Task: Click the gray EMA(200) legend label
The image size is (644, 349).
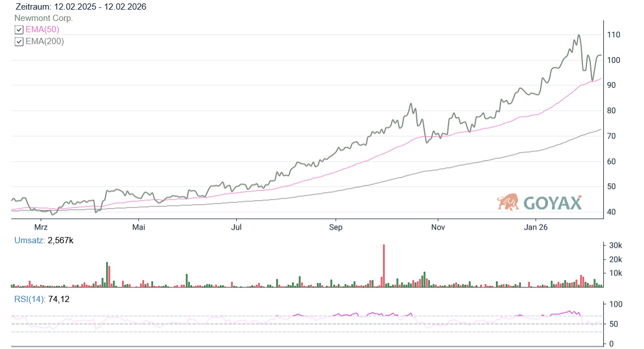Action: 45,41
